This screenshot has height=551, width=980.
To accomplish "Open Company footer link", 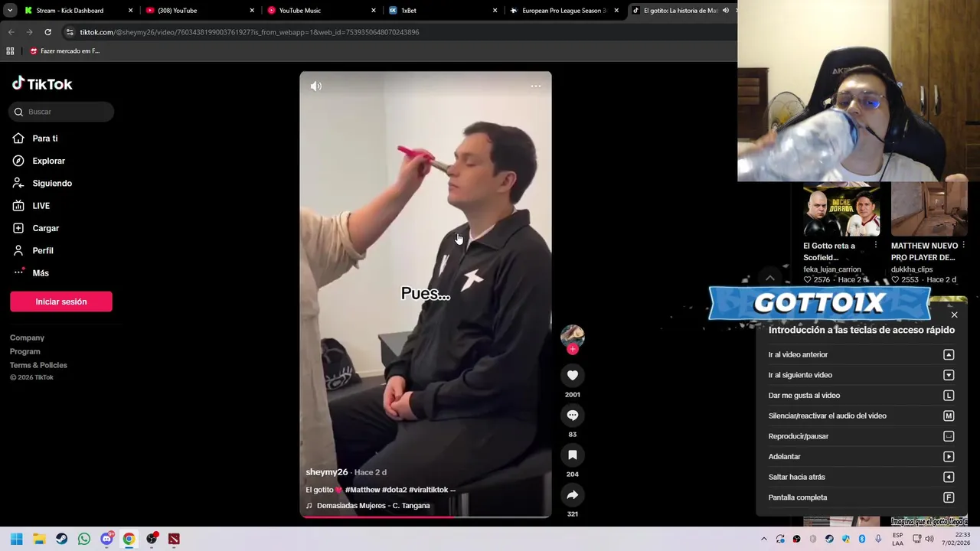I will [27, 337].
